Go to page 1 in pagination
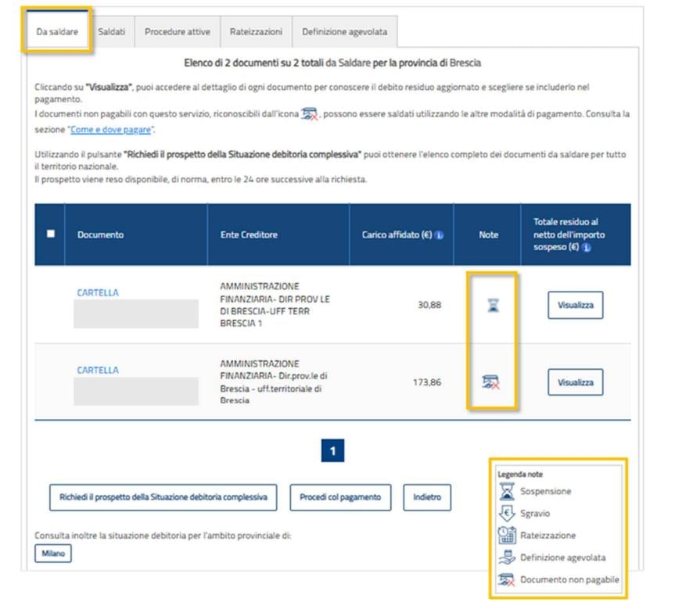This screenshot has width=700, height=602. point(332,451)
